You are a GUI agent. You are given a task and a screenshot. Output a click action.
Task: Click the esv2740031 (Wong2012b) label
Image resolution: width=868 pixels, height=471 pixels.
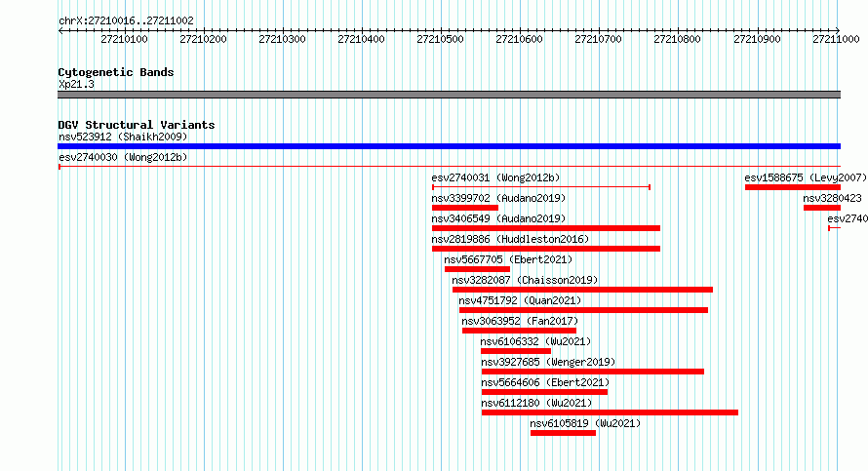(495, 177)
